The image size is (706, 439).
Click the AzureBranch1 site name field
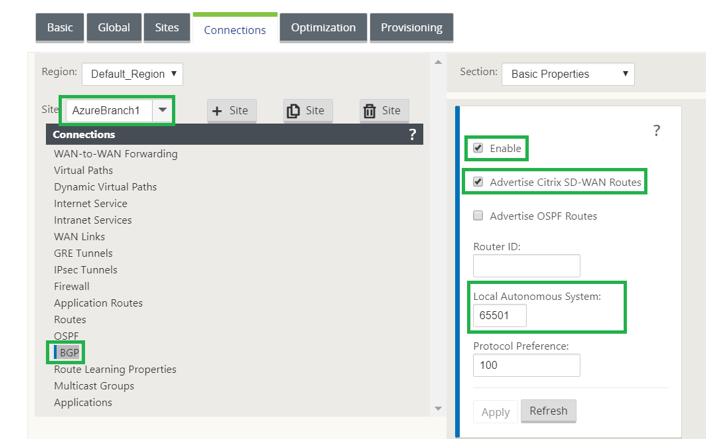tap(109, 110)
